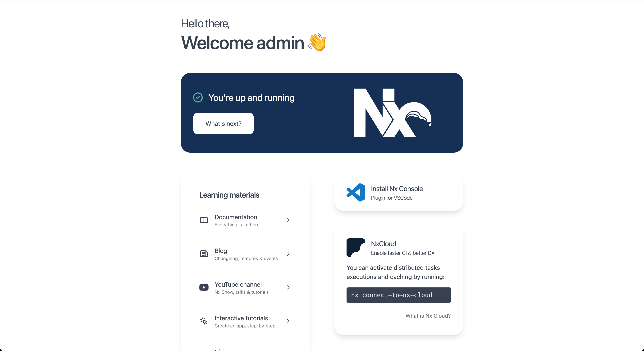Open the chevron next to Interactive tutorials
644x351 pixels.
point(288,321)
